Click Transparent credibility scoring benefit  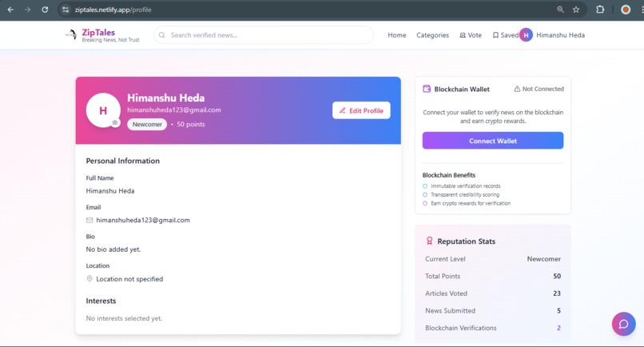(x=465, y=194)
